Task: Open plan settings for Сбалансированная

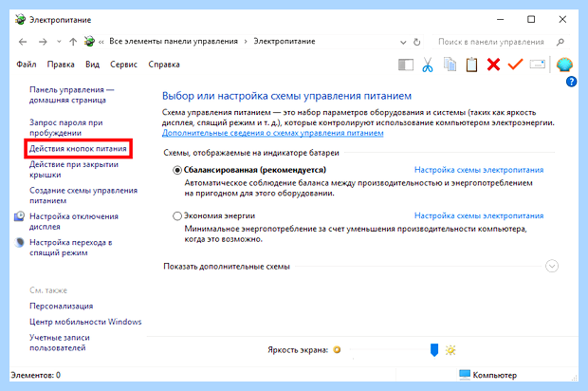Action: pyautogui.click(x=479, y=170)
